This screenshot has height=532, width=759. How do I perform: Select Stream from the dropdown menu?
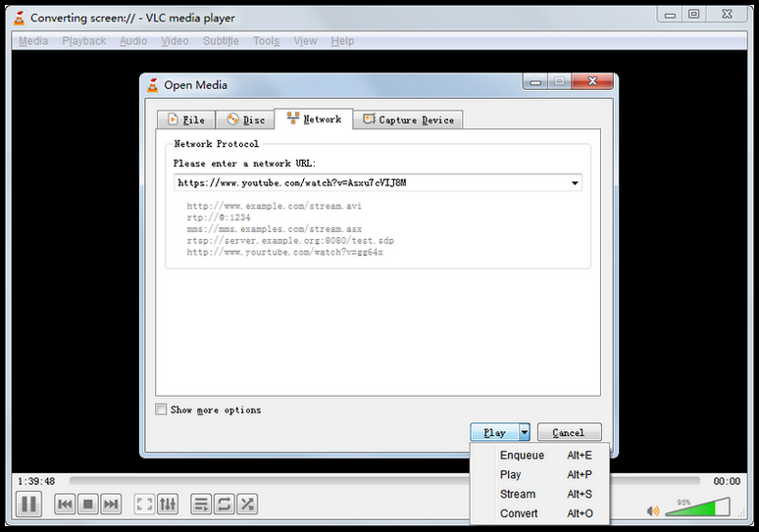click(x=518, y=494)
